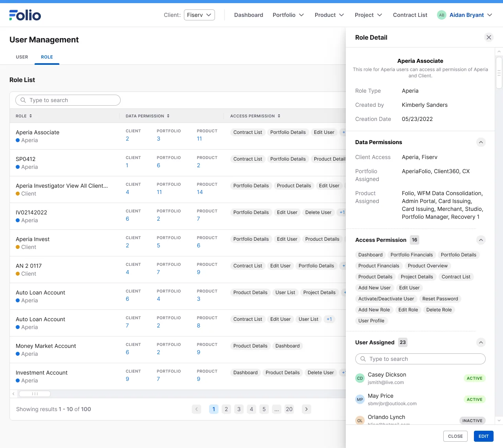Screen dimensions: 503x448
Task: Click the AB user avatar
Action: click(442, 15)
